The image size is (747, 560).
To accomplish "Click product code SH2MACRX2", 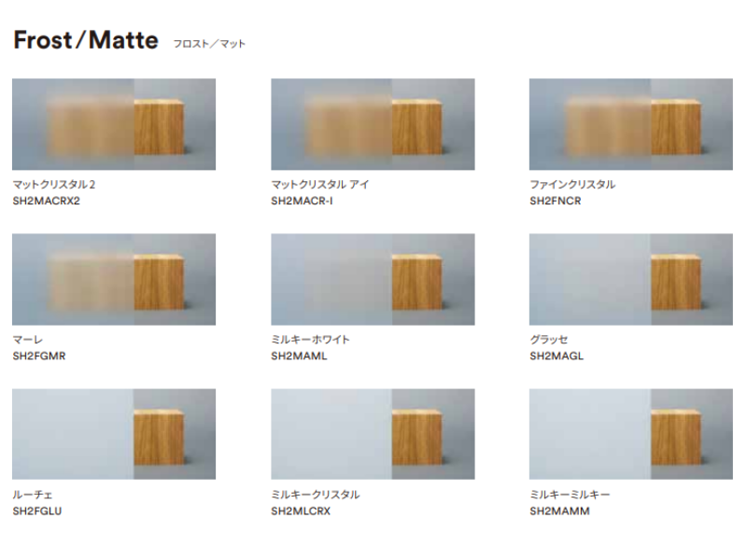I will click(47, 201).
